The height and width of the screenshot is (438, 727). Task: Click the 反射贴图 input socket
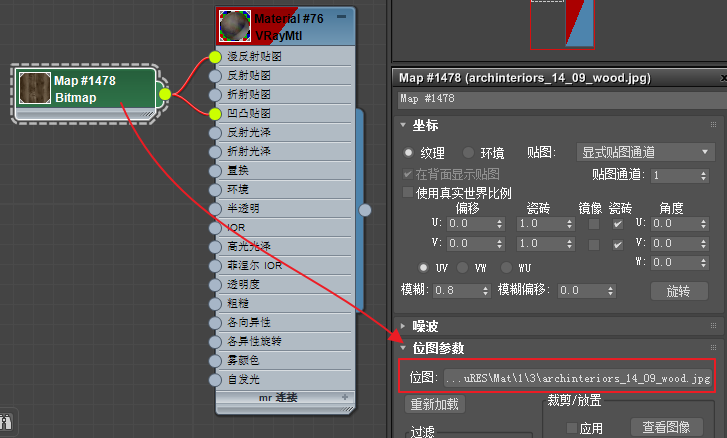coord(214,76)
